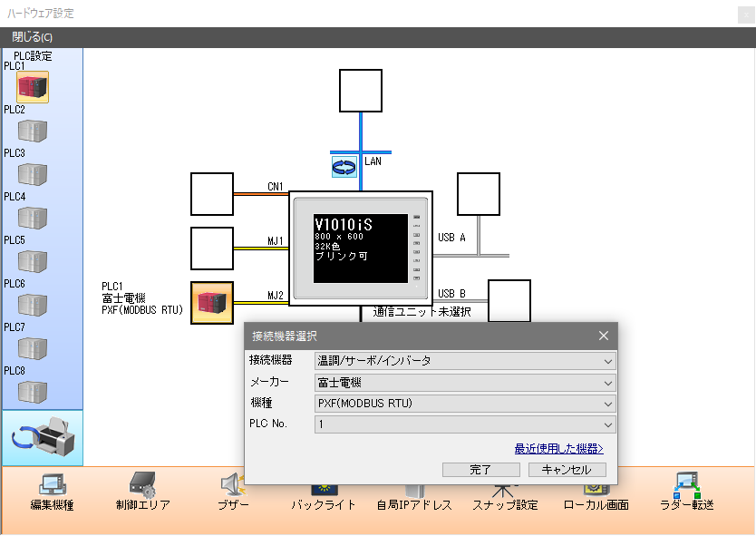Open the printer settings icon
Viewport: 756px width, 536px height.
(42, 438)
